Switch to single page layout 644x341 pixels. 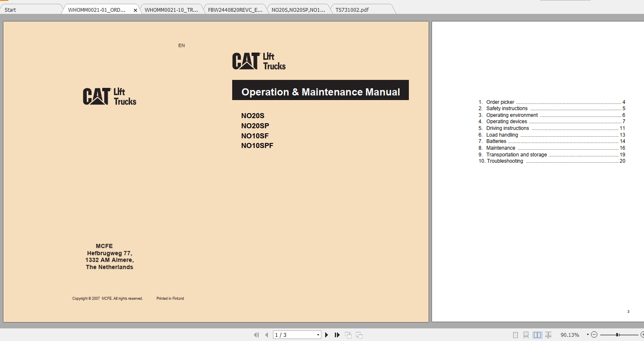point(516,334)
